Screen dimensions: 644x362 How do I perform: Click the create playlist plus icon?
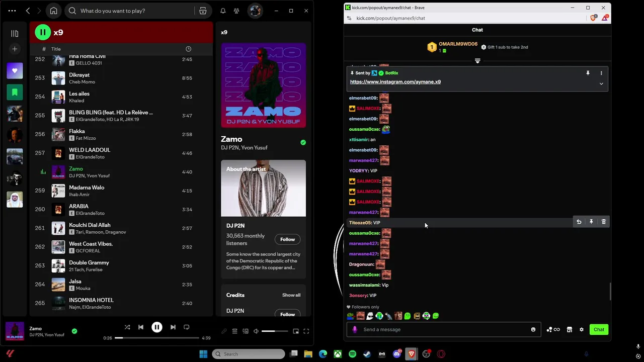tap(15, 49)
